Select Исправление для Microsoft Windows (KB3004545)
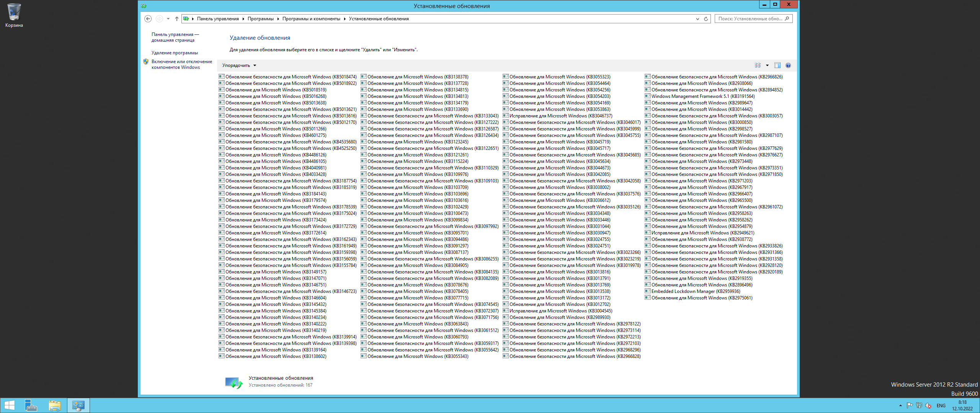This screenshot has width=980, height=413. pyautogui.click(x=558, y=311)
